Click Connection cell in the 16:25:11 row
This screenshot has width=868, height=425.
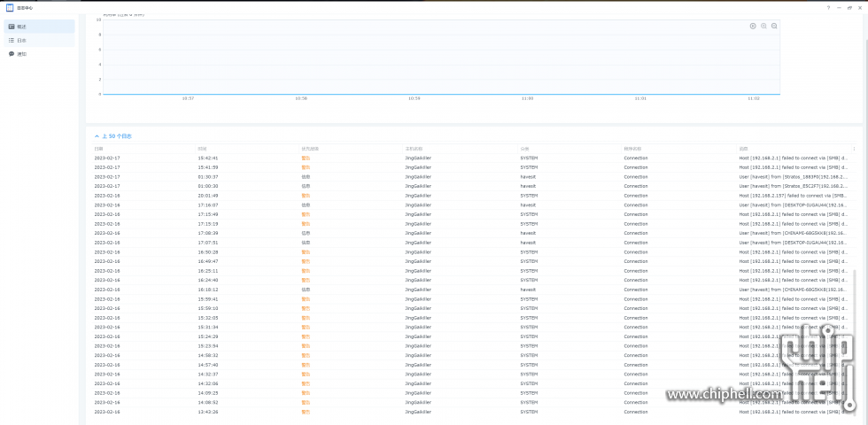[x=636, y=271]
